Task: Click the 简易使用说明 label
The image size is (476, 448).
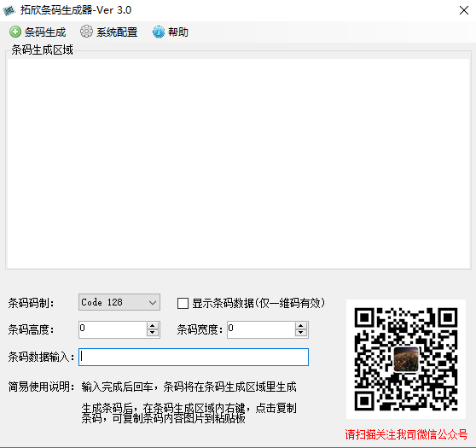Action: point(41,387)
